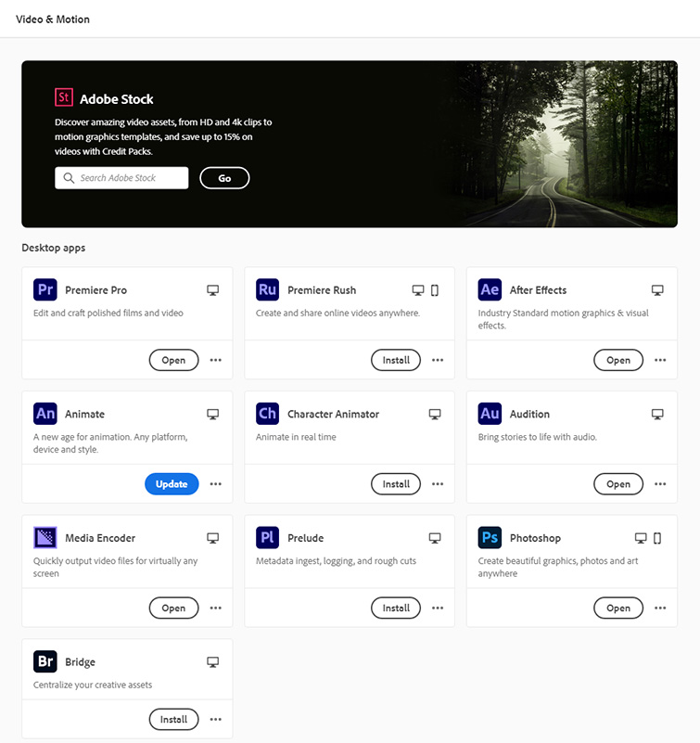
Task: Select the Character Animator Ch icon
Action: [x=267, y=414]
